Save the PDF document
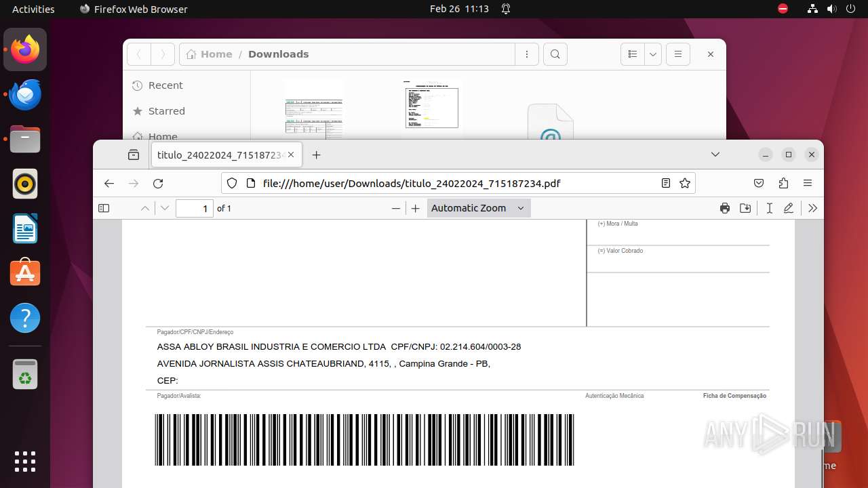The image size is (868, 488). tap(745, 208)
